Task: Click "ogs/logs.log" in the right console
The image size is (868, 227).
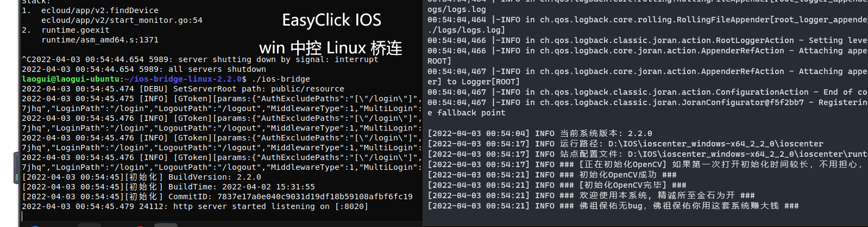Action: point(457,9)
